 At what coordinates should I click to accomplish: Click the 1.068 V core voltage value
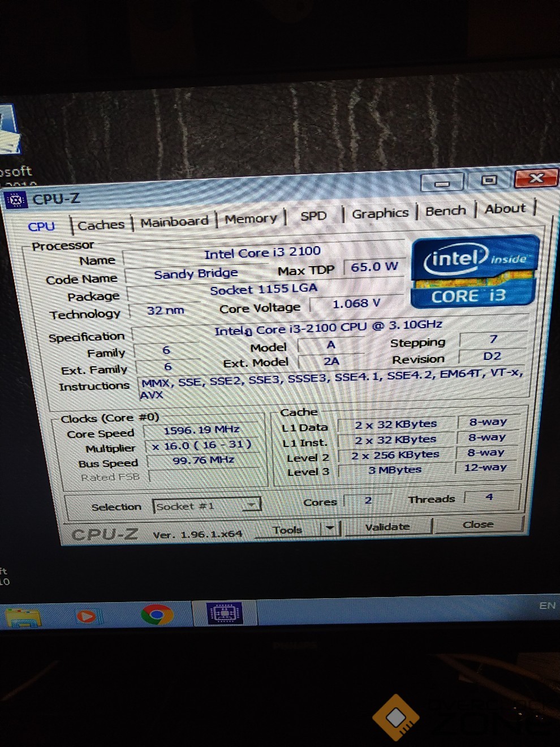[x=356, y=304]
